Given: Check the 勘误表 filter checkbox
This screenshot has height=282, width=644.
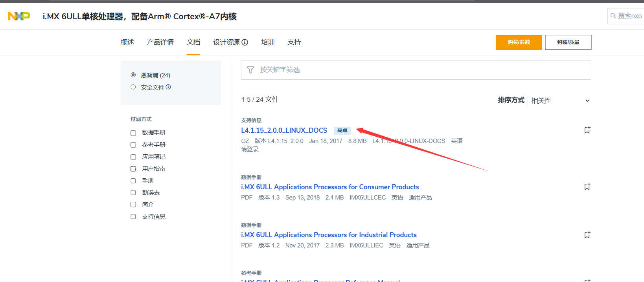Looking at the screenshot, I should point(133,193).
